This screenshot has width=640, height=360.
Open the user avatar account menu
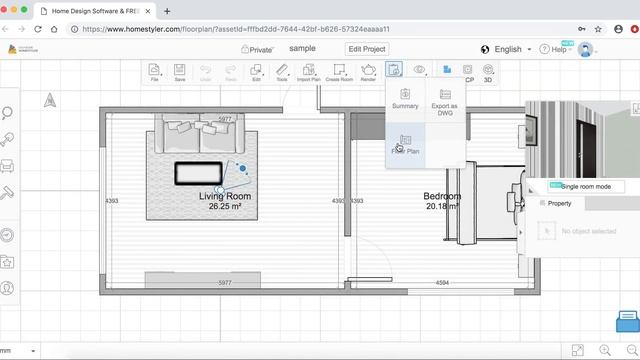586,50
